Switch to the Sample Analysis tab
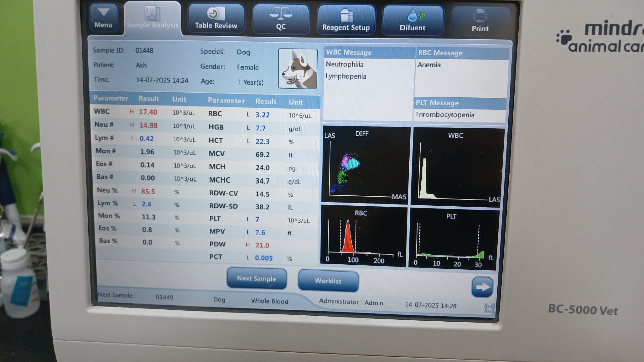The width and height of the screenshot is (644, 362). click(x=152, y=19)
